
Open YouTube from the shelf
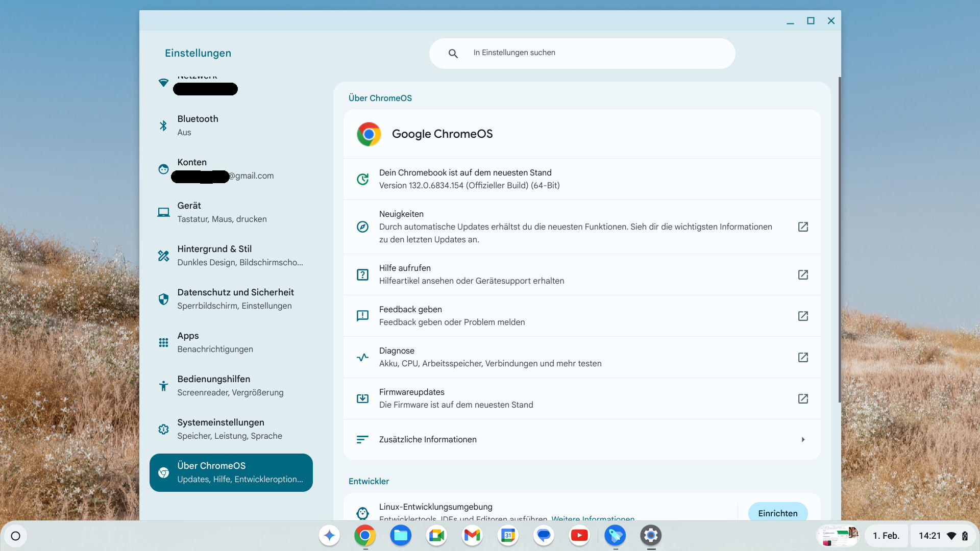[579, 535]
